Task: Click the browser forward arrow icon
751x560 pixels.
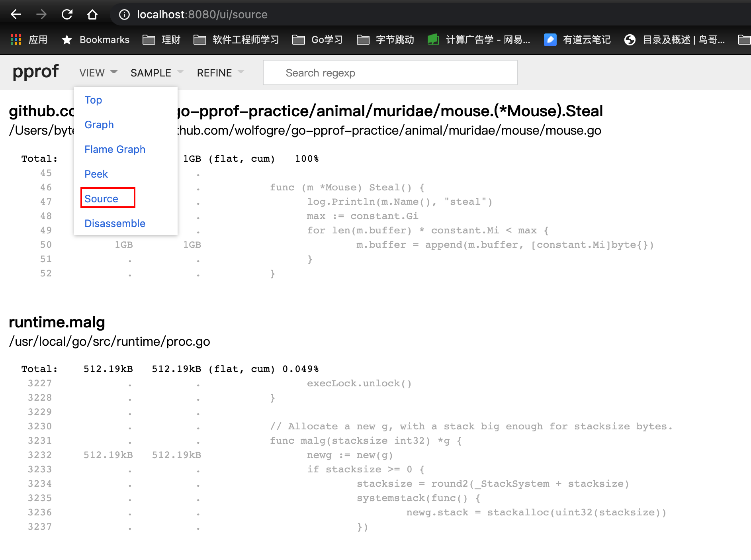Action: (x=41, y=15)
